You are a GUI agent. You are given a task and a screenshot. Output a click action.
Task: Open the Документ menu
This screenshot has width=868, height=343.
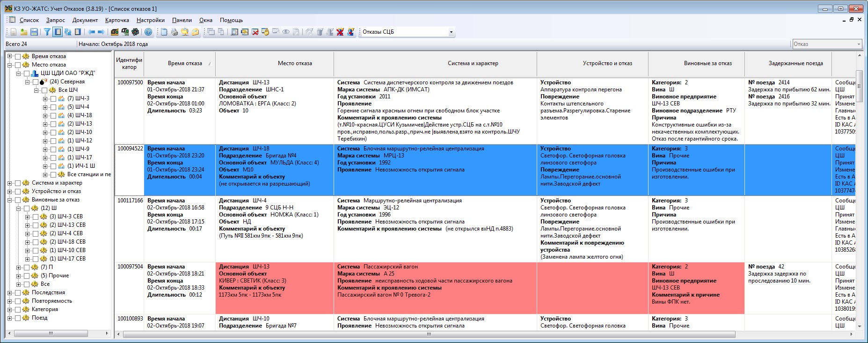[x=85, y=20]
